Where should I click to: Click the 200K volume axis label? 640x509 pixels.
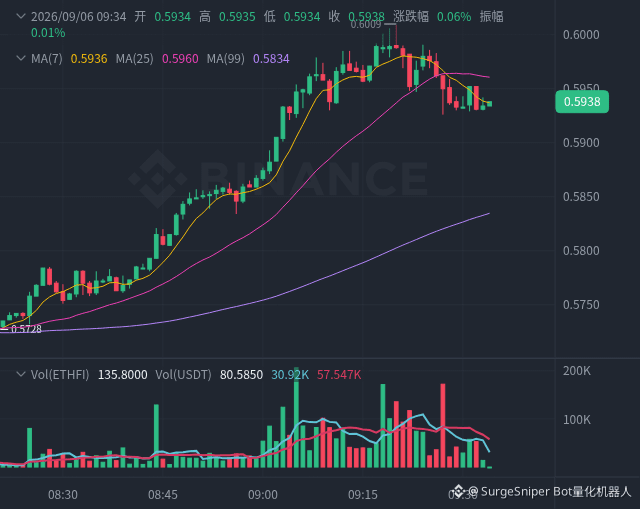coord(577,371)
